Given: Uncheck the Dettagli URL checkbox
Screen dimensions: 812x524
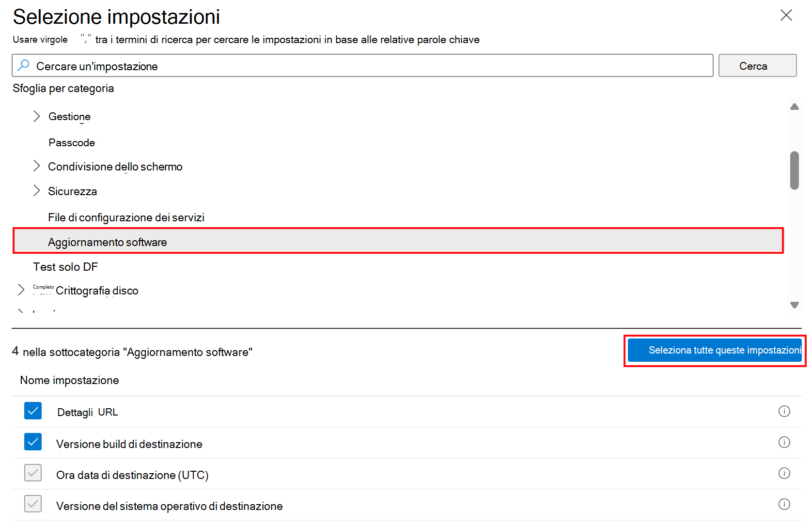Looking at the screenshot, I should coord(33,411).
